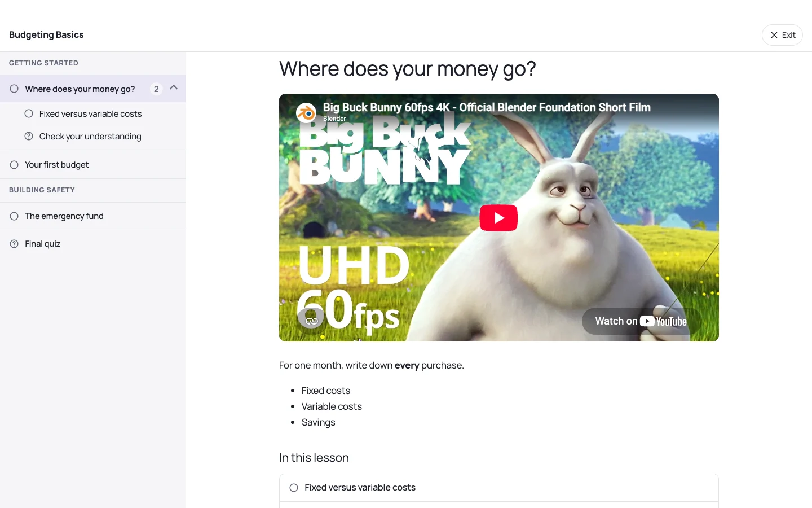Copy video link using the link icon
Image resolution: width=812 pixels, height=508 pixels.
[x=311, y=321]
